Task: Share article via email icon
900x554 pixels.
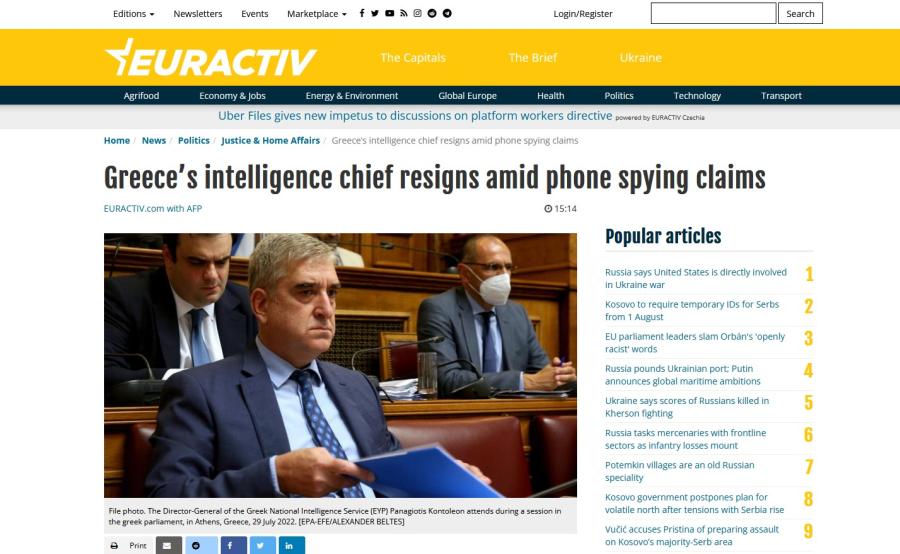Action: pos(169,545)
